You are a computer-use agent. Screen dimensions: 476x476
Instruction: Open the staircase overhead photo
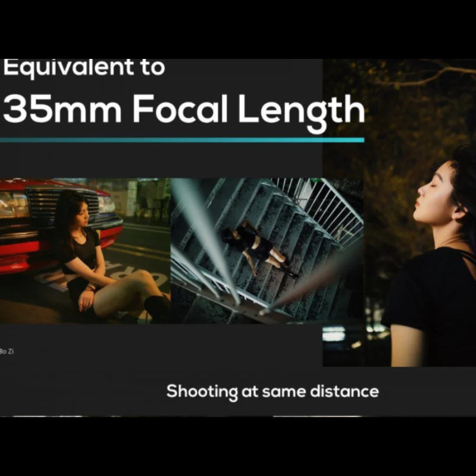tap(267, 250)
